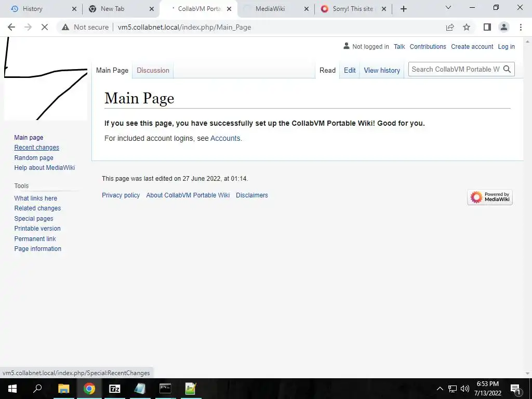Bookmark this page with the star icon
Viewport: 532px width, 399px height.
[467, 27]
